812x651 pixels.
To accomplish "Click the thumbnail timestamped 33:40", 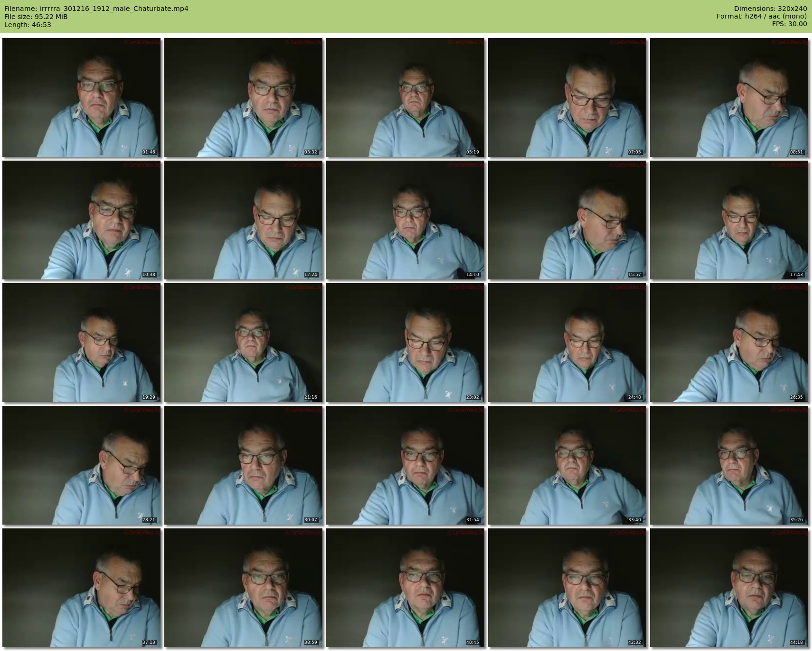I will (567, 465).
